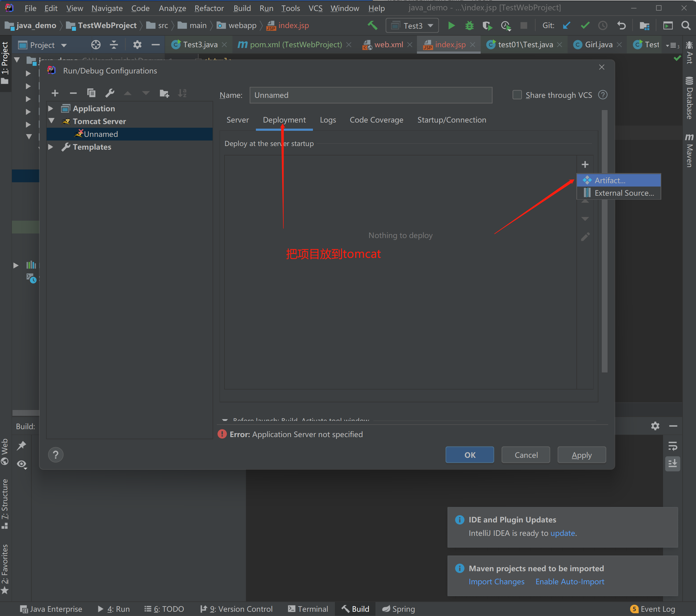Revert changes with the rollback arrow

(x=622, y=26)
